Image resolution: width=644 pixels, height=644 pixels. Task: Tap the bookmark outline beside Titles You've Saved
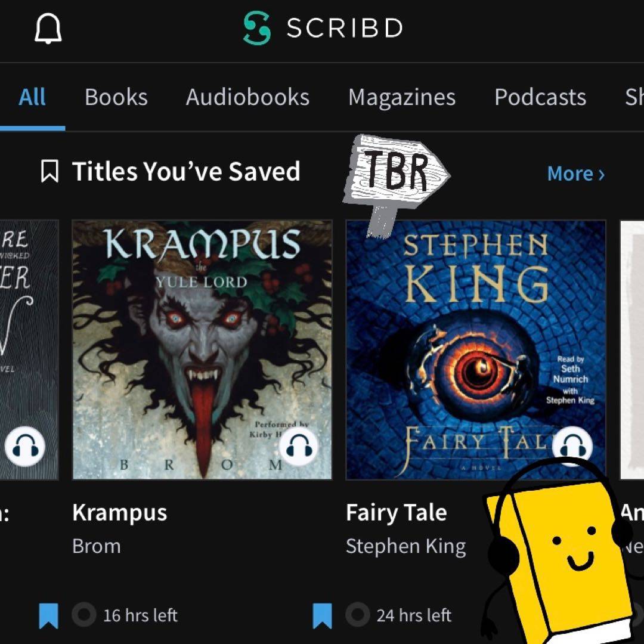point(49,171)
